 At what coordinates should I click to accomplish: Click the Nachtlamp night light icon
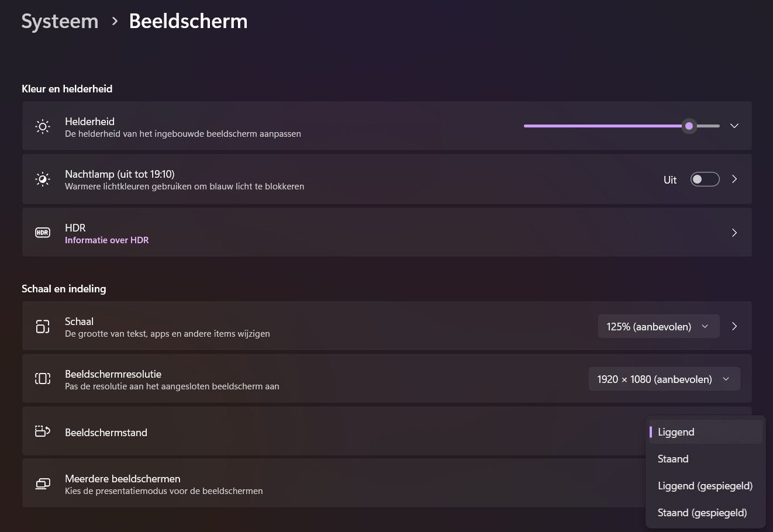(43, 179)
